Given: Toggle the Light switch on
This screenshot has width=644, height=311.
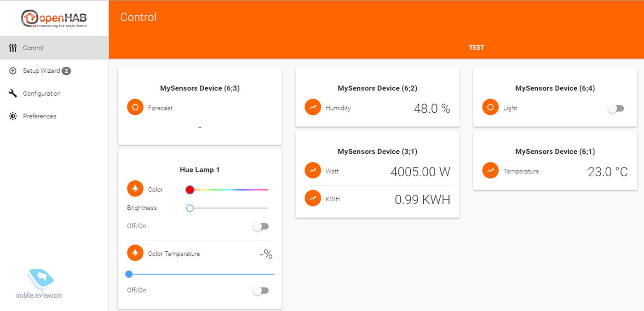Looking at the screenshot, I should pyautogui.click(x=616, y=109).
